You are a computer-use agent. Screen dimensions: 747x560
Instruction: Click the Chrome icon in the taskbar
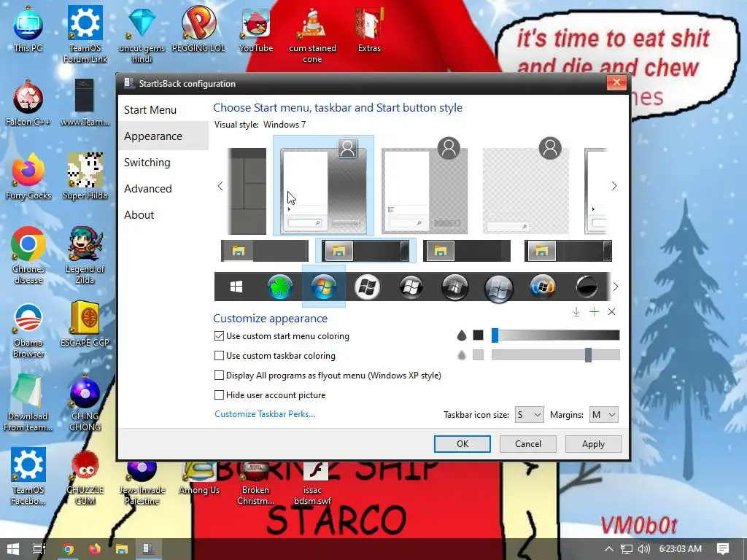pos(68,549)
